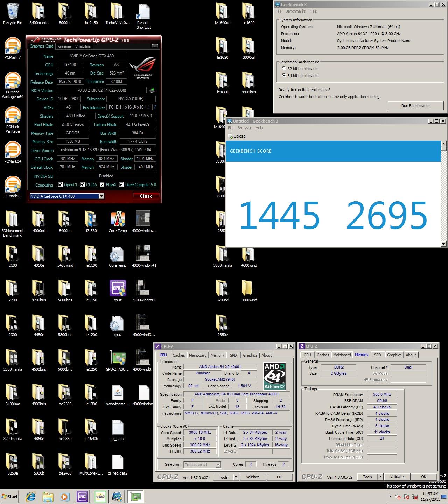Viewport: 448px width, 504px height.
Task: Open the Result - Shortcut file
Action: click(x=144, y=16)
